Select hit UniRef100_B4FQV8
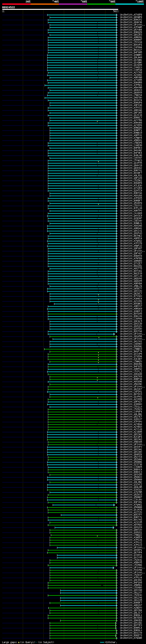Viewport: 146px width, 644px height. [x=131, y=583]
